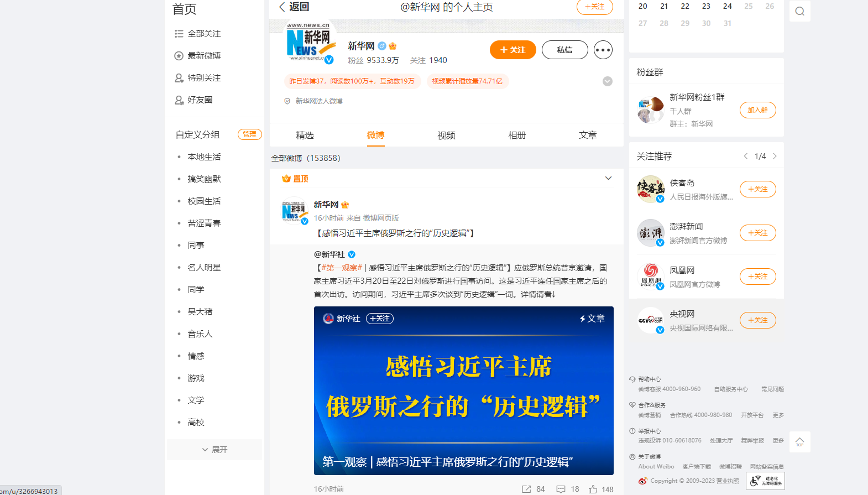Select the 本地生活 group
The height and width of the screenshot is (495, 868).
click(204, 157)
